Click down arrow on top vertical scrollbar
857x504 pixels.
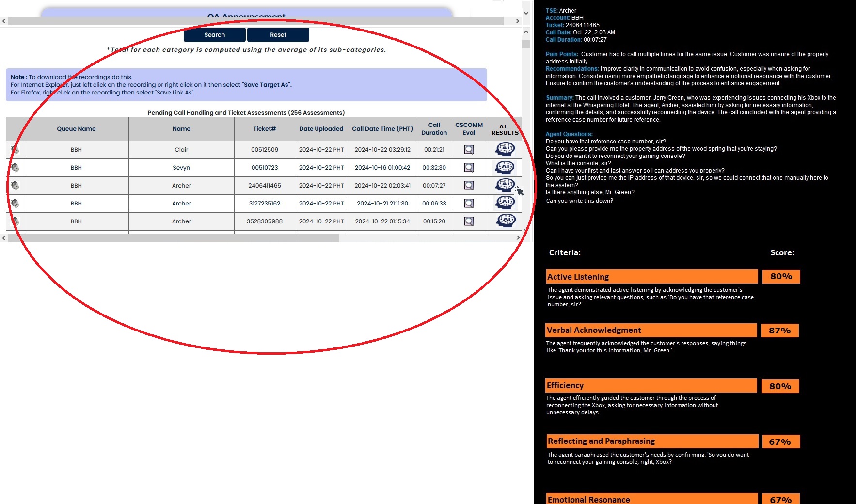pyautogui.click(x=526, y=14)
